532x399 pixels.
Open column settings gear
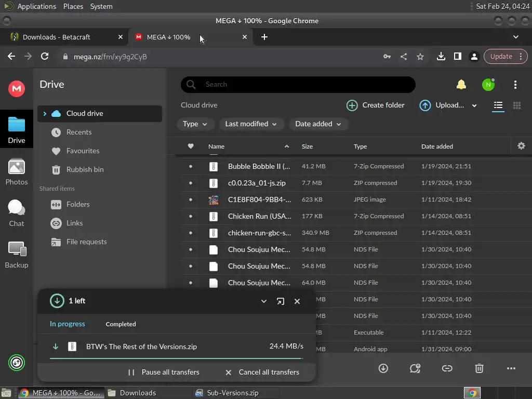(x=521, y=146)
